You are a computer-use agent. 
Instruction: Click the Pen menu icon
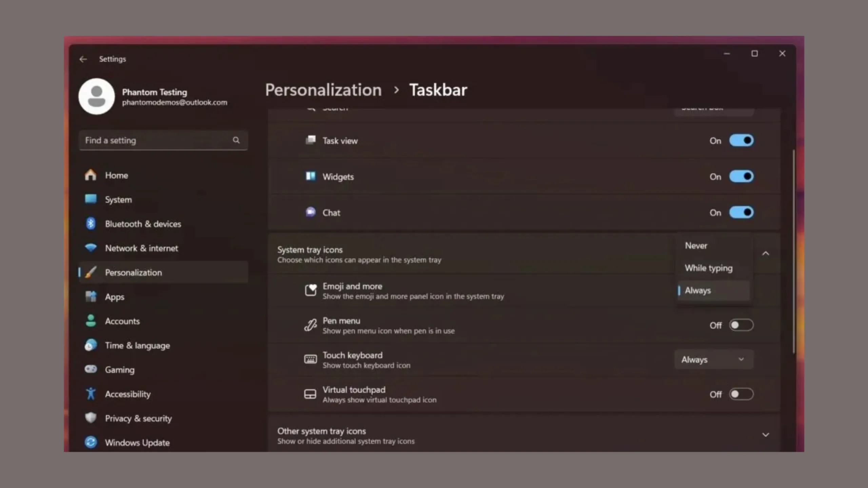(311, 325)
